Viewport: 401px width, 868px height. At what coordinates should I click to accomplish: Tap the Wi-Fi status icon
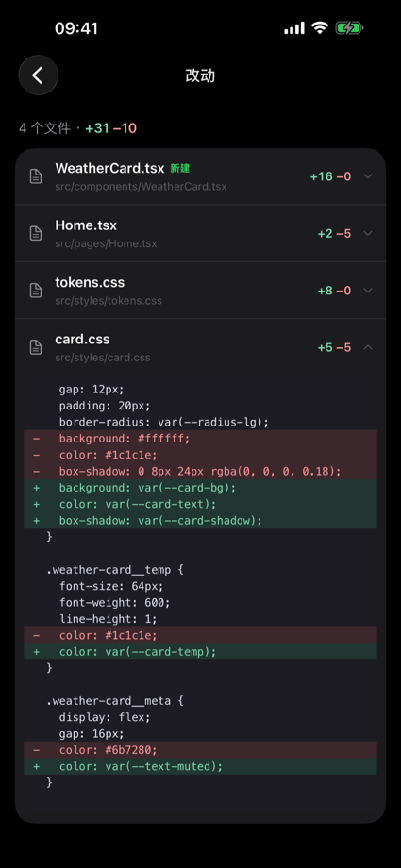(320, 28)
